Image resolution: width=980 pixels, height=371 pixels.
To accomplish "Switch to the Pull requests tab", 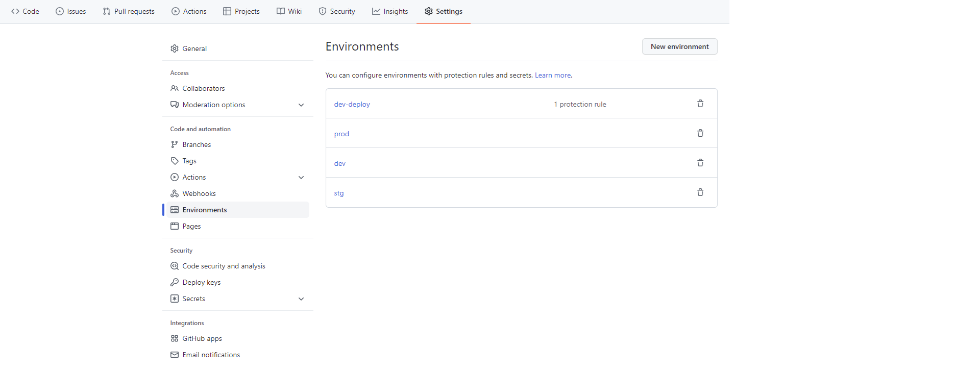I will point(129,11).
